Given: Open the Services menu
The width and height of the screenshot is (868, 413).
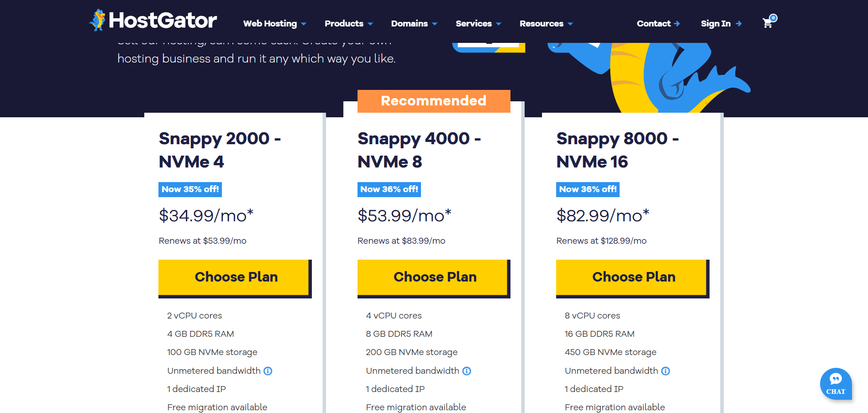Looking at the screenshot, I should [x=478, y=24].
